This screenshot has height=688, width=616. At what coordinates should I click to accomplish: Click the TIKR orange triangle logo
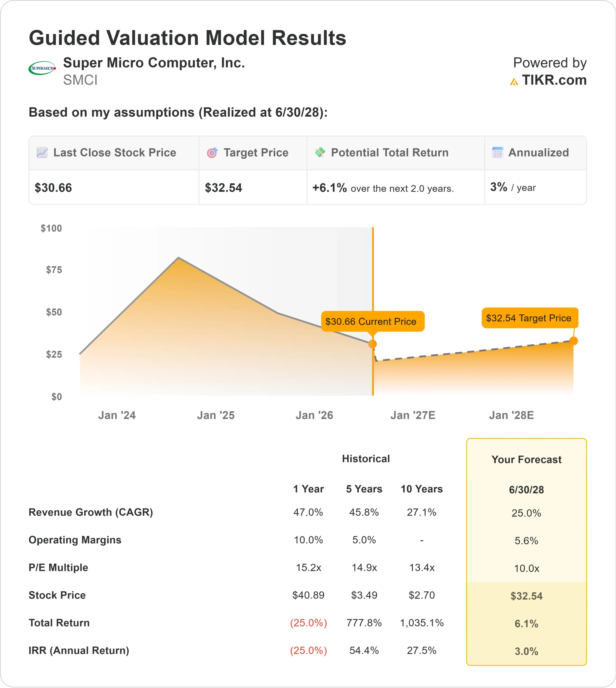click(514, 82)
